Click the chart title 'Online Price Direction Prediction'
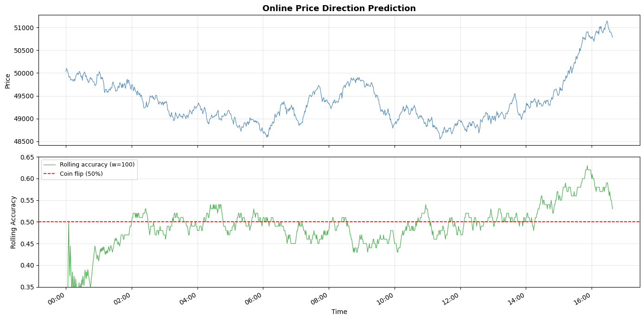This screenshot has height=320, width=644. coord(339,8)
